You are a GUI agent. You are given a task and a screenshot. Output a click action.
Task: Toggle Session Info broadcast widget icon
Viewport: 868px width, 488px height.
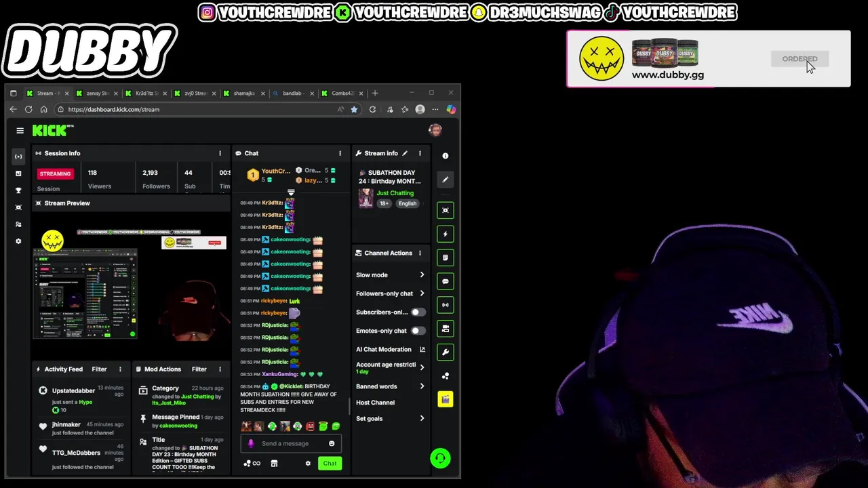(x=446, y=305)
